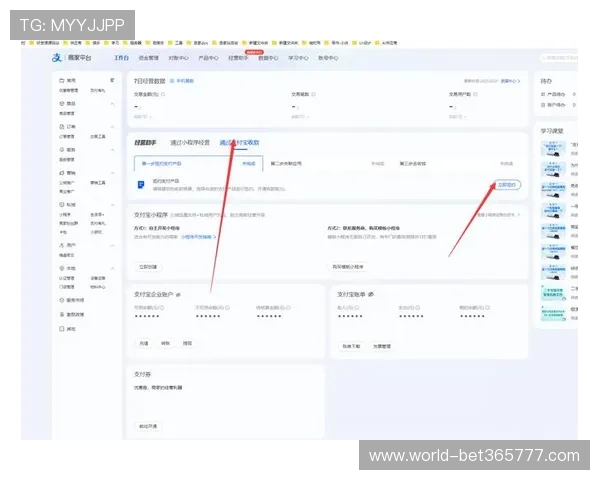Click the 购买模板小程序 button
Image resolution: width=600 pixels, height=480 pixels.
347,267
